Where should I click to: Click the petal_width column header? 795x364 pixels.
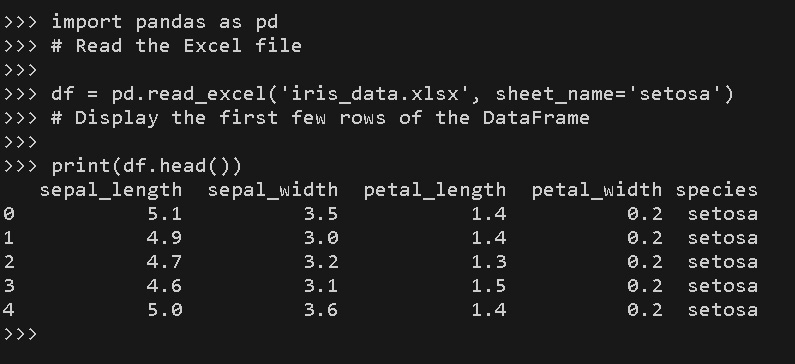(x=597, y=190)
